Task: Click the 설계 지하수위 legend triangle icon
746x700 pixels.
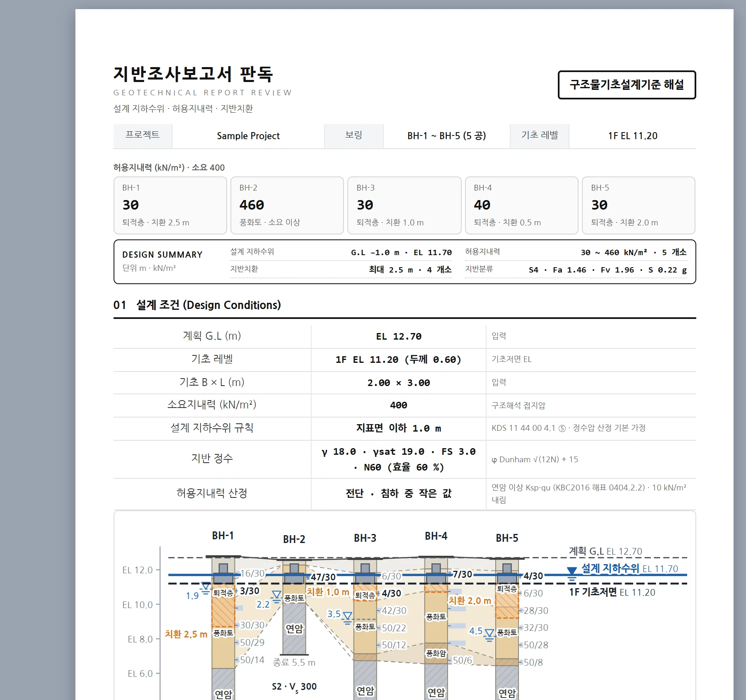Action: click(572, 574)
